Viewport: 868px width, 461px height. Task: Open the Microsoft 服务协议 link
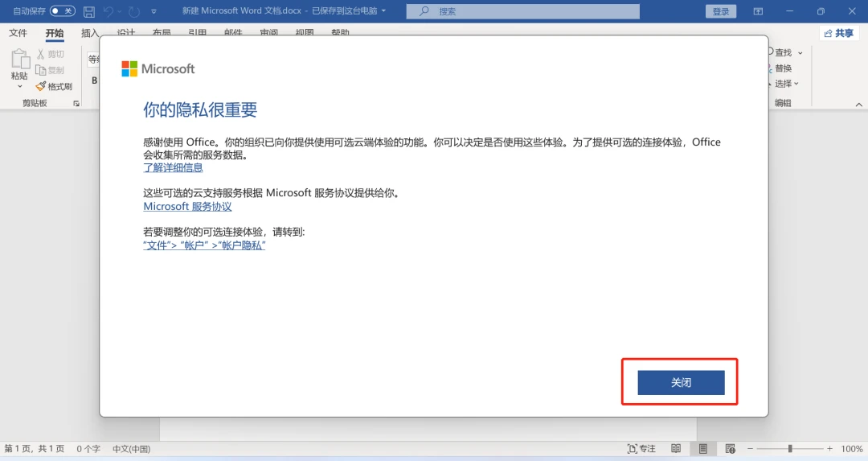[x=187, y=206]
